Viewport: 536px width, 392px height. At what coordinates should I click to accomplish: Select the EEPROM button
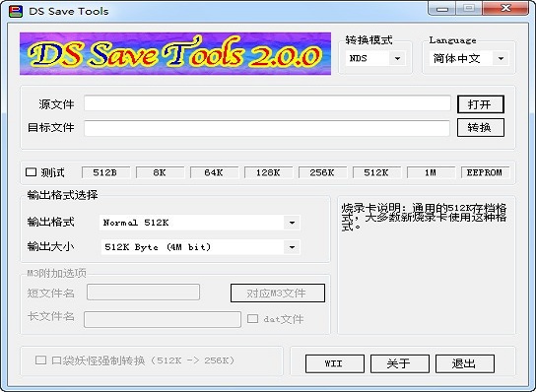coord(485,172)
